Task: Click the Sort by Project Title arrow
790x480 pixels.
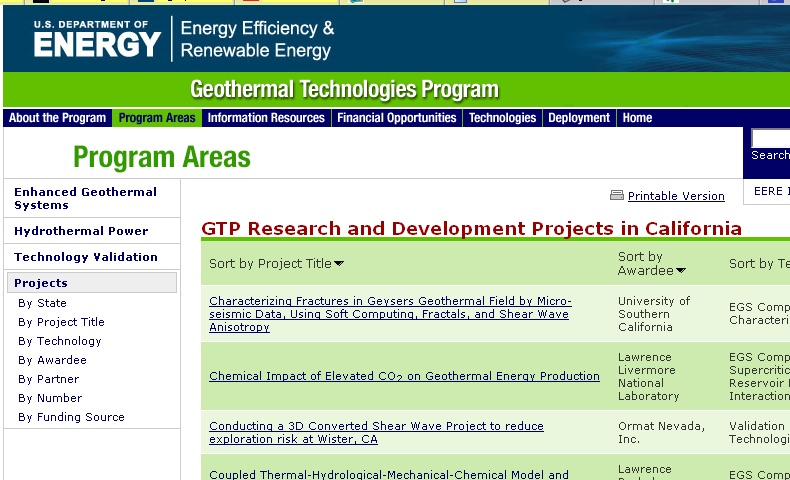Action: (x=339, y=264)
